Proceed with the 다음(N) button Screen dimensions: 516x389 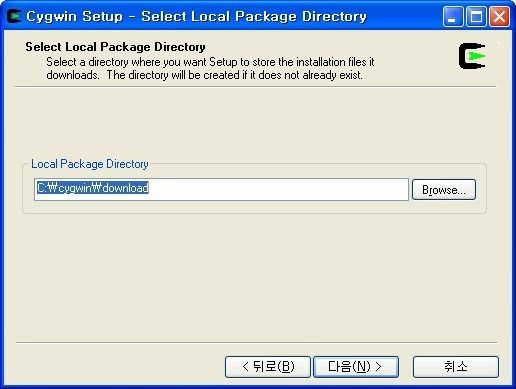356,367
